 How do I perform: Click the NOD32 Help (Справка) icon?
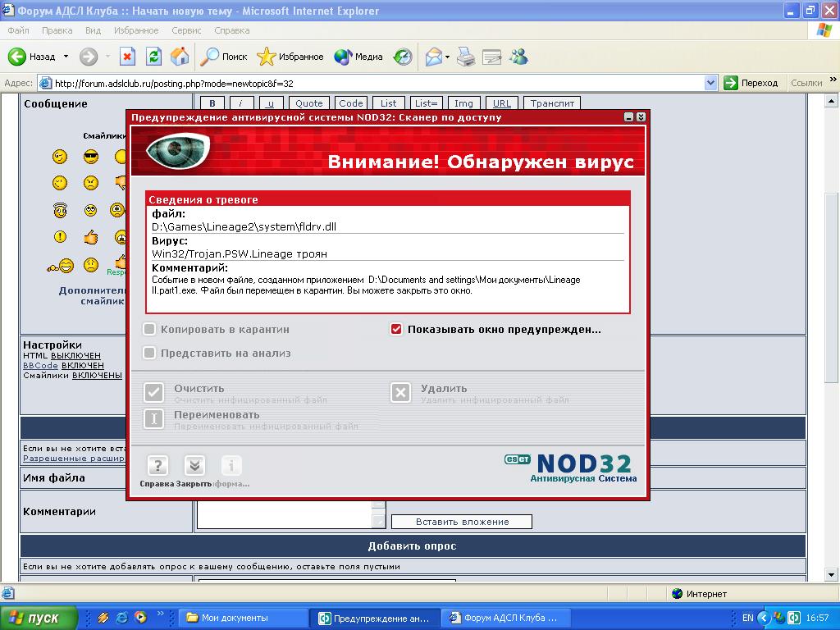coord(157,467)
